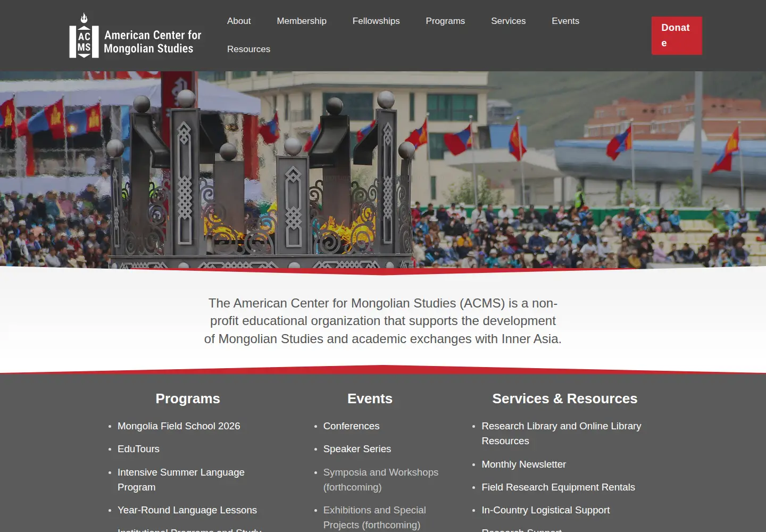Open the Membership menu item
766x532 pixels.
click(302, 21)
